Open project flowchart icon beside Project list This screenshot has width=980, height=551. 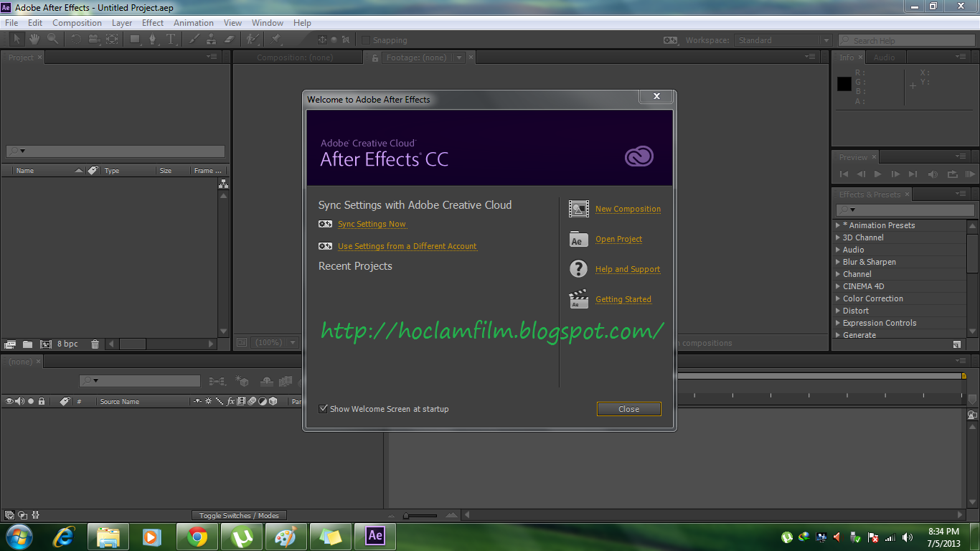223,184
